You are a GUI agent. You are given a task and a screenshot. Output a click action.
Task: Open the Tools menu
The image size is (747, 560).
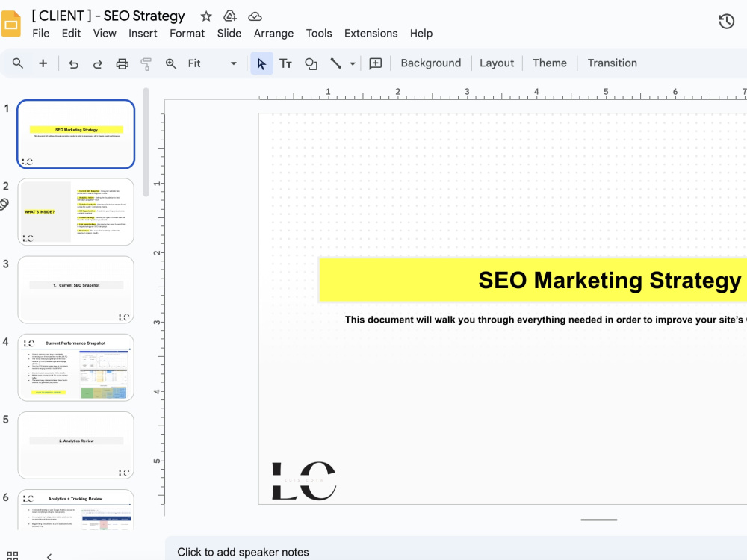(319, 34)
